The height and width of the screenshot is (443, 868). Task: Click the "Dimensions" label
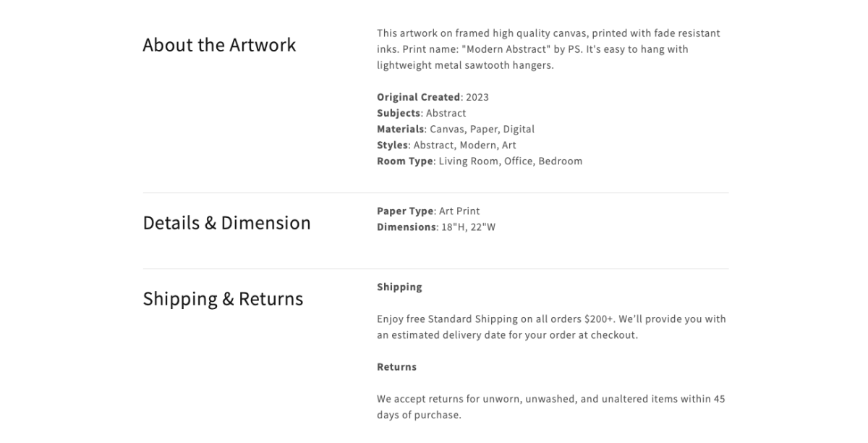407,227
